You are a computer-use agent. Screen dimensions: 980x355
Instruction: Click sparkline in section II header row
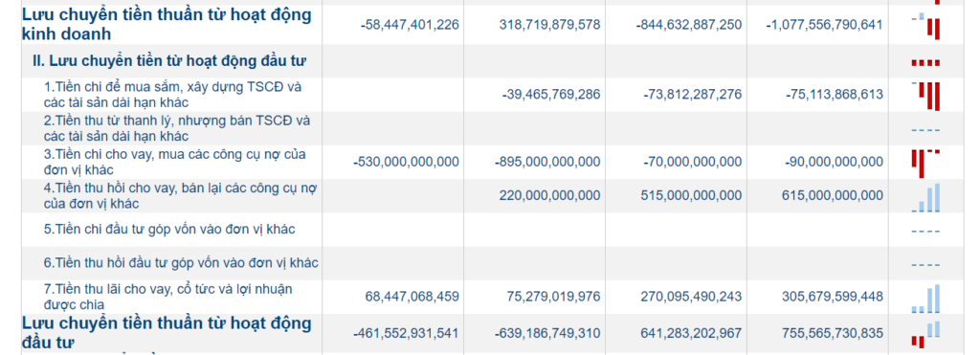coord(926,62)
